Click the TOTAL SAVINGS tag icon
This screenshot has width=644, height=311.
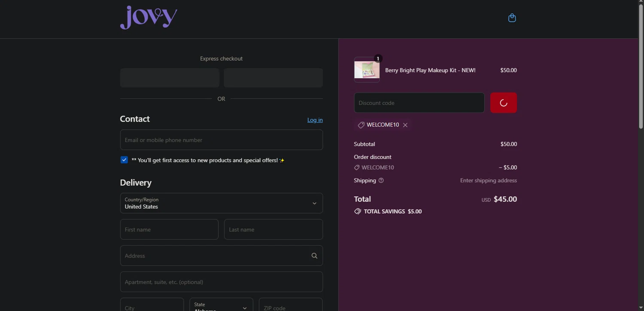click(x=358, y=211)
